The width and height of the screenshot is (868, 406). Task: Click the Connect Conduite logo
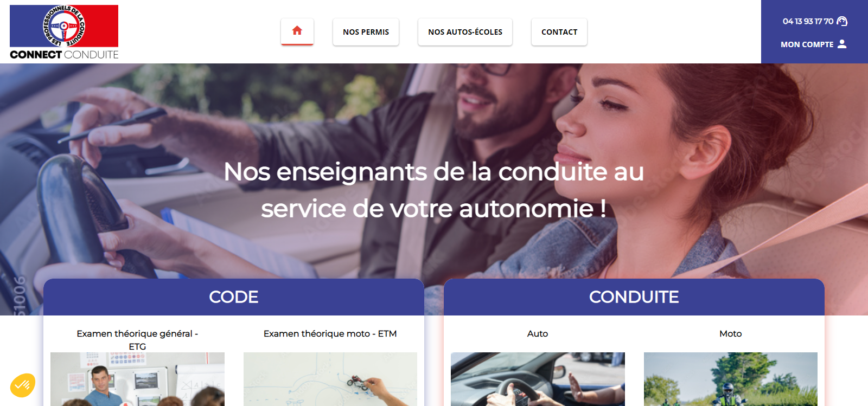(64, 32)
